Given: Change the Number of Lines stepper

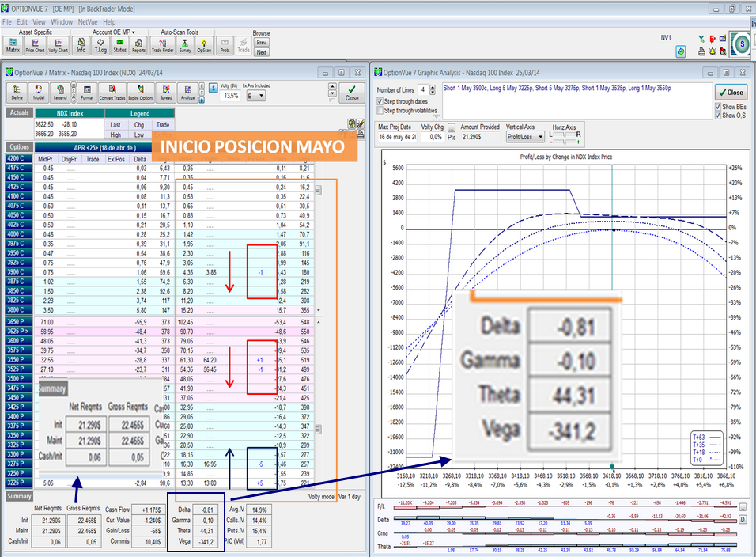Looking at the screenshot, I should (x=433, y=89).
